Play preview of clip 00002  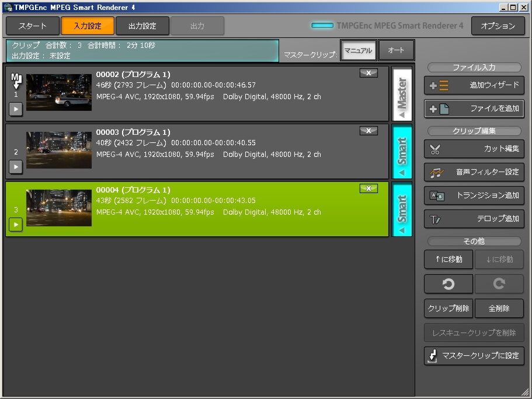point(16,108)
